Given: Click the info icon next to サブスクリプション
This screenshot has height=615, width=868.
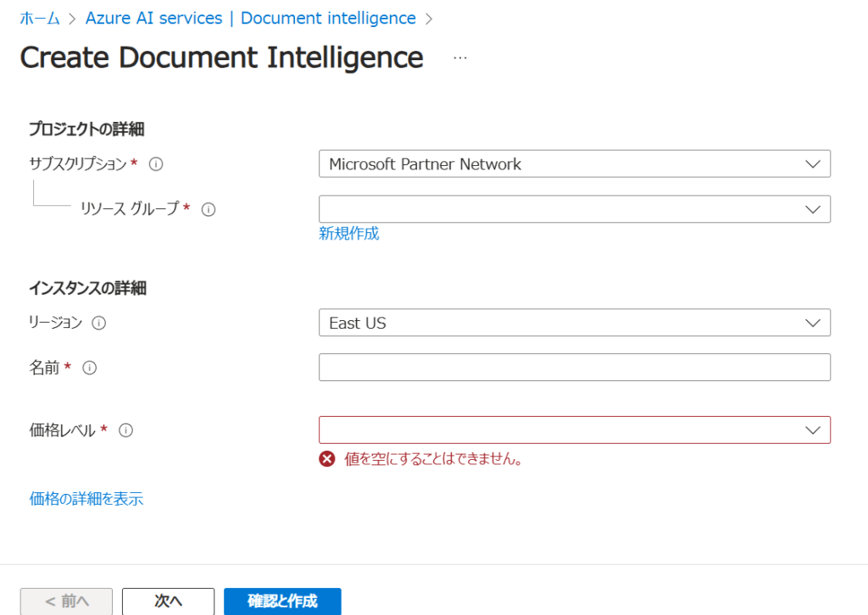Looking at the screenshot, I should point(156,164).
